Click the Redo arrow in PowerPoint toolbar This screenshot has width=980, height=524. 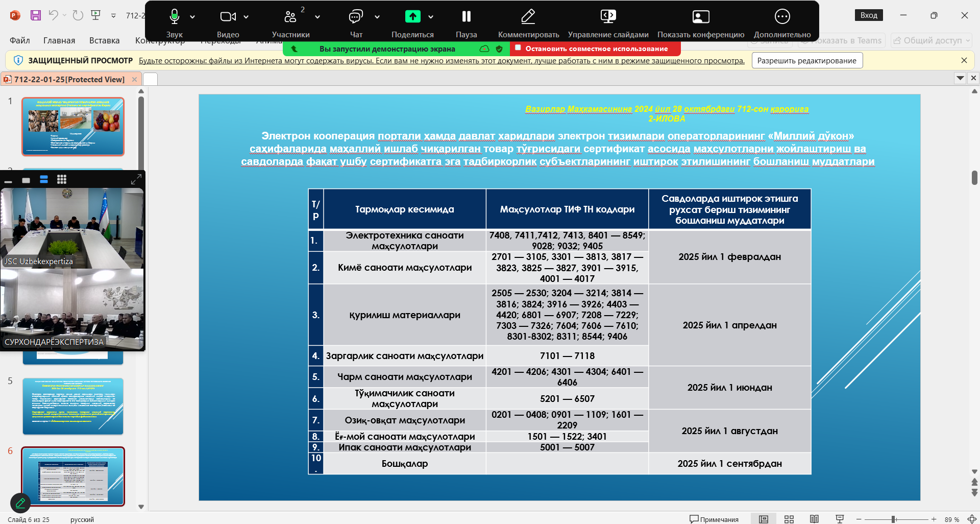tap(78, 15)
